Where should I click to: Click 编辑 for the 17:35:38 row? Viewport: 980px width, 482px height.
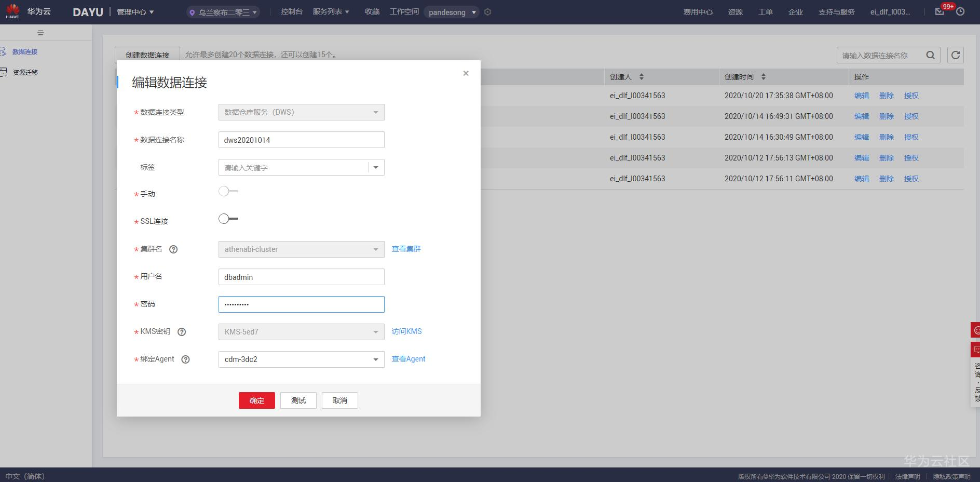(x=862, y=96)
